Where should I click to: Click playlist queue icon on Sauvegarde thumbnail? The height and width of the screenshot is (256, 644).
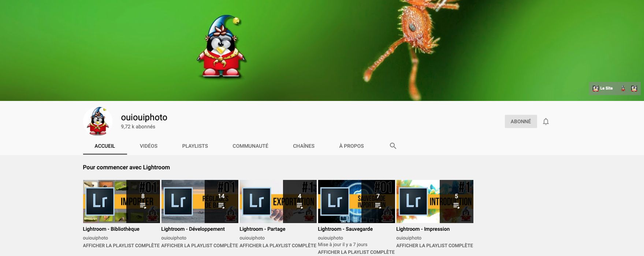pos(378,206)
